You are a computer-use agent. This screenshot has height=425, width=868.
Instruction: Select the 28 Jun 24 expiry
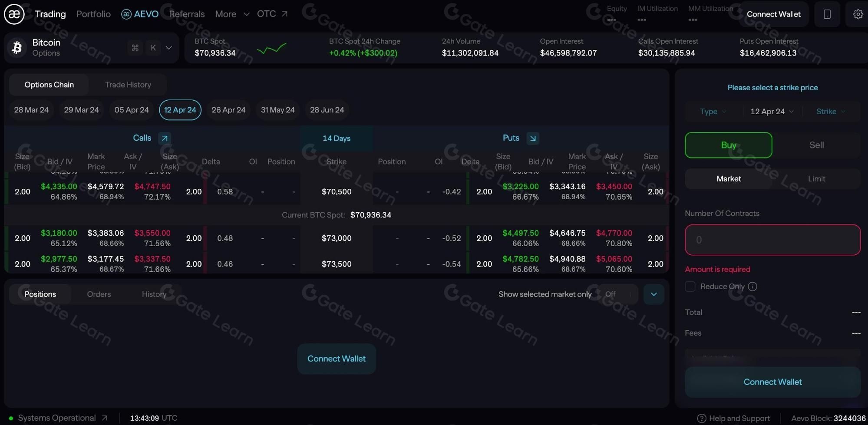click(327, 110)
